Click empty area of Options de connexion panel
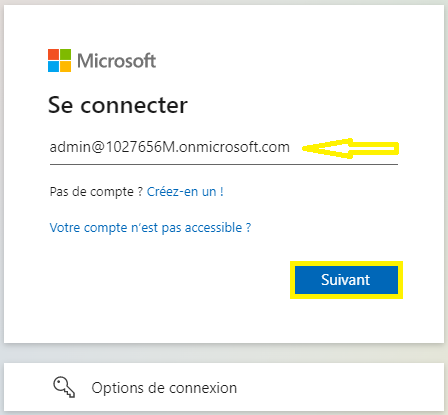This screenshot has height=415, width=448. [x=340, y=387]
